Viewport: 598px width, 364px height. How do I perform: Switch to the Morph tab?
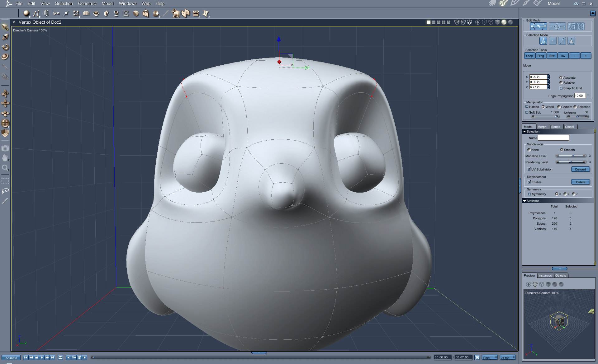[x=542, y=127]
